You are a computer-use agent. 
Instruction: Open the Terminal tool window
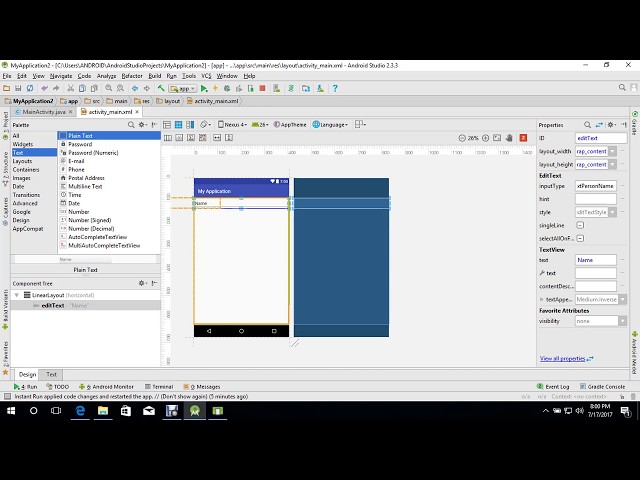pyautogui.click(x=159, y=387)
